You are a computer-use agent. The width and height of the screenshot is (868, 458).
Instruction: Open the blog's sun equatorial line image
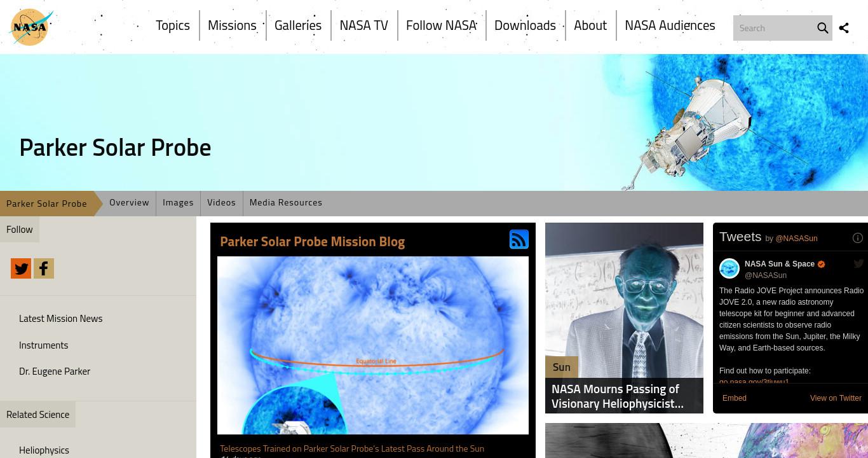click(373, 345)
